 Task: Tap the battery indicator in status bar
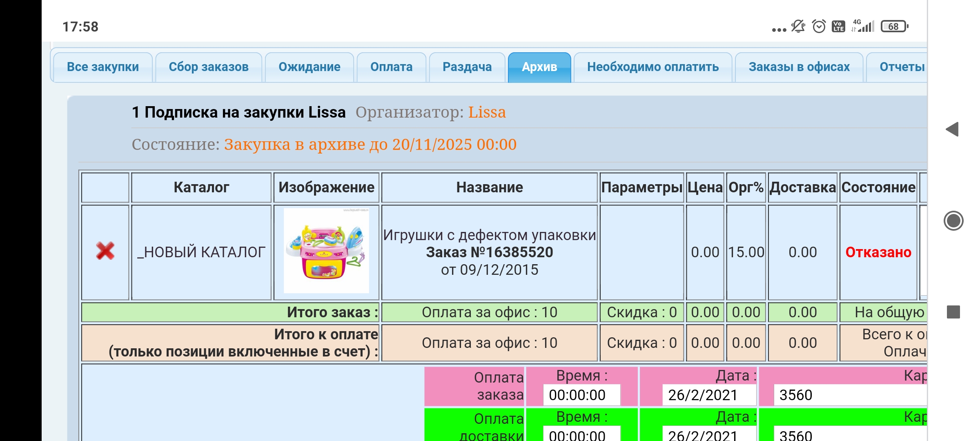pos(894,27)
